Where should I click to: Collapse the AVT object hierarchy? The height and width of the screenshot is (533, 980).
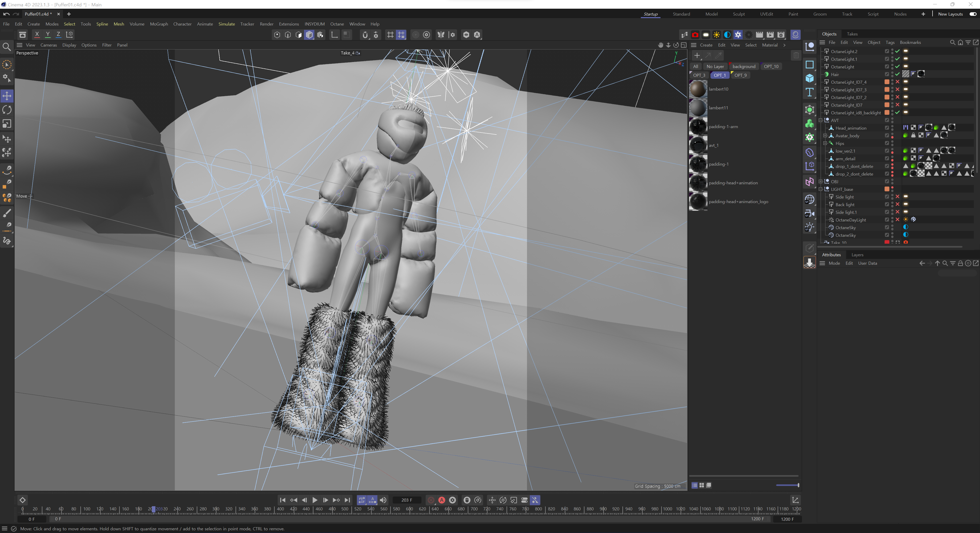click(x=820, y=120)
